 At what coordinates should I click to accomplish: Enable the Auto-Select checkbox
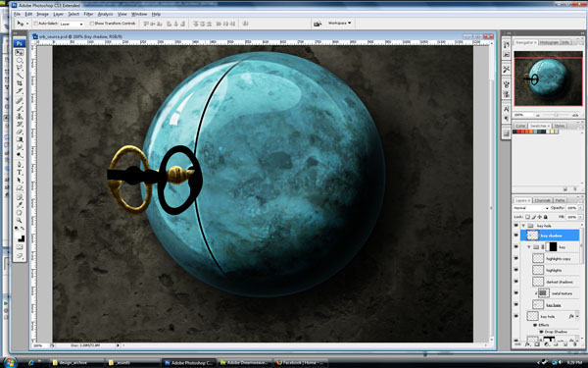click(x=36, y=24)
